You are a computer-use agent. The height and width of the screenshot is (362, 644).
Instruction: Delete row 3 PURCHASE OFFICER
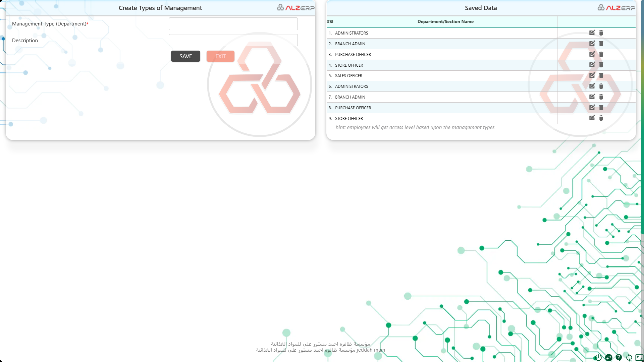tap(601, 54)
